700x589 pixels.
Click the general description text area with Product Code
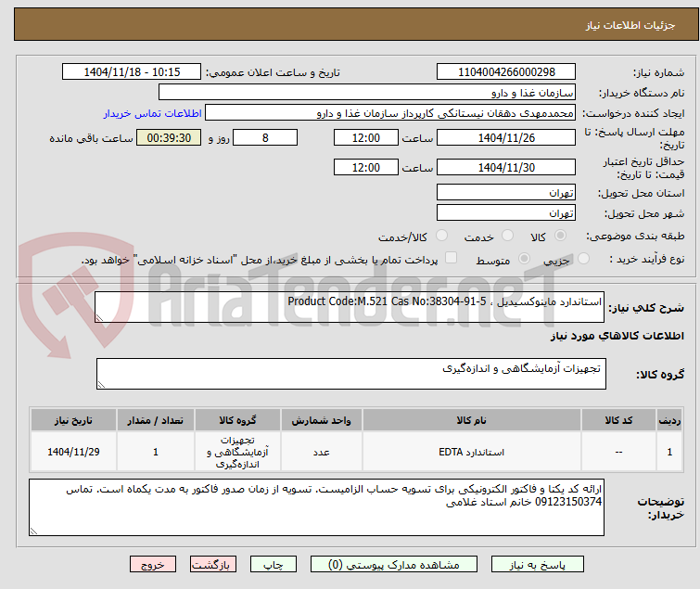[x=350, y=307]
